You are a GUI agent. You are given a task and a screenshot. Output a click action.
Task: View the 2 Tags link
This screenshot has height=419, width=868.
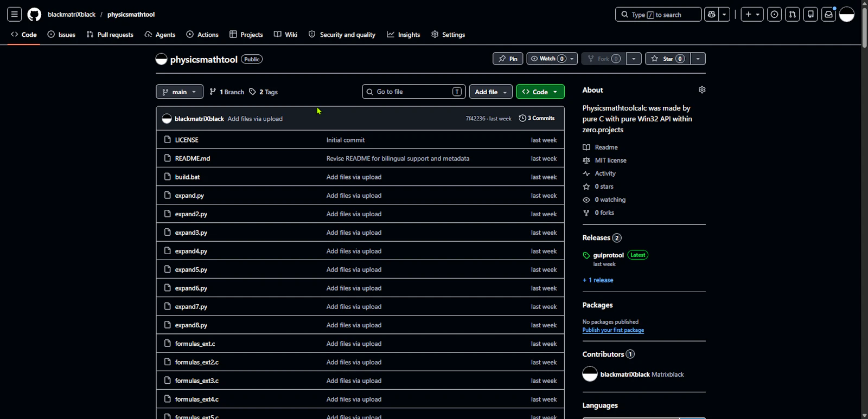263,92
